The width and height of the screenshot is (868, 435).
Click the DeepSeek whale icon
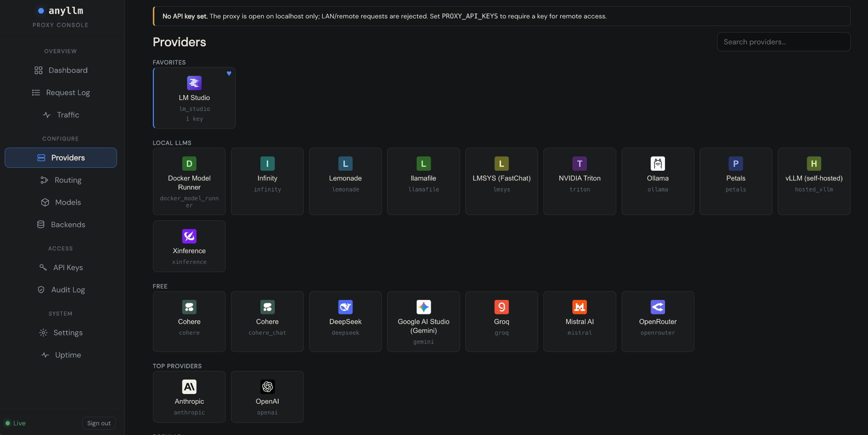pyautogui.click(x=345, y=307)
